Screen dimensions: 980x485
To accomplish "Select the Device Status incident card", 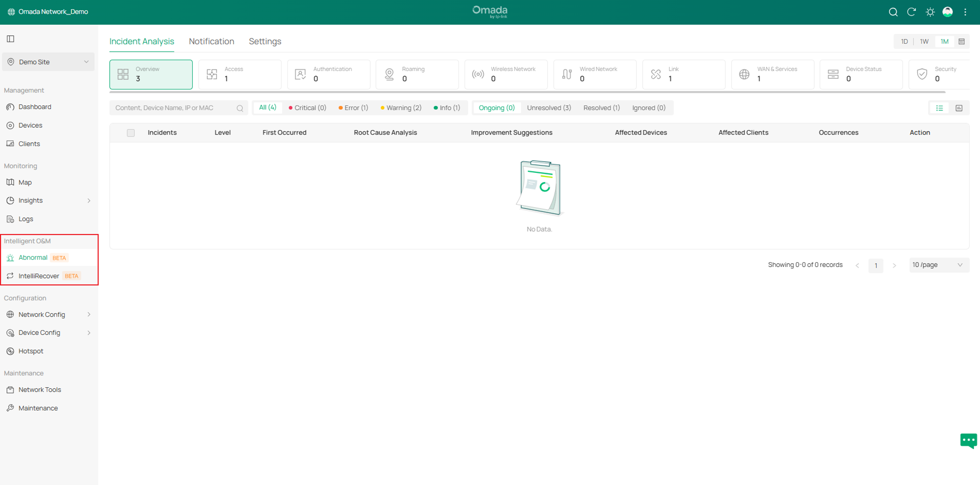I will point(861,74).
